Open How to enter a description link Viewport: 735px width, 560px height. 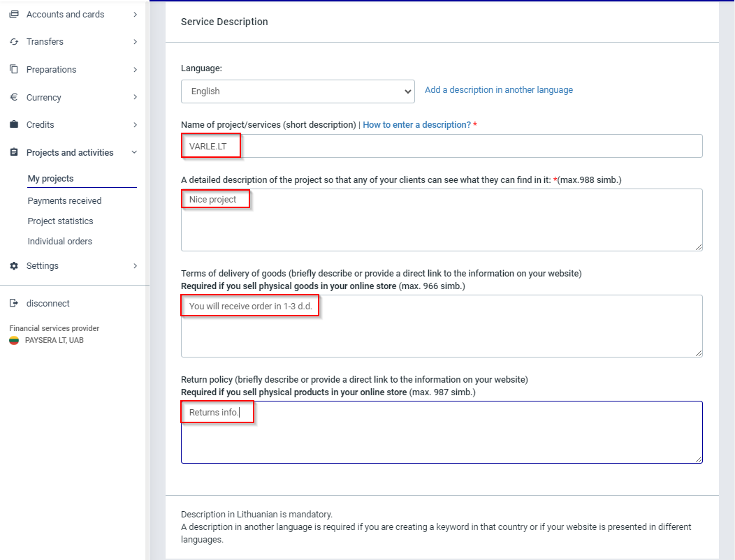416,124
